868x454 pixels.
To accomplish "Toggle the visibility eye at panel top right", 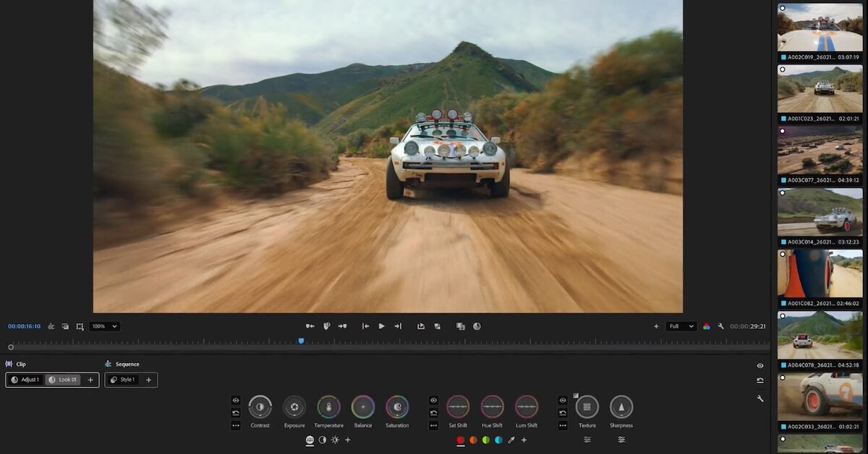I will 759,365.
